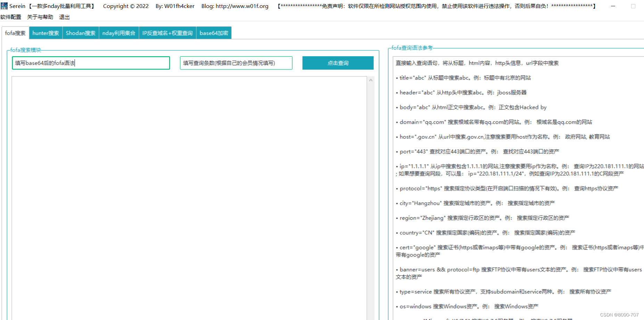
Task: Click the body="abc" syntax line
Action: 471,107
